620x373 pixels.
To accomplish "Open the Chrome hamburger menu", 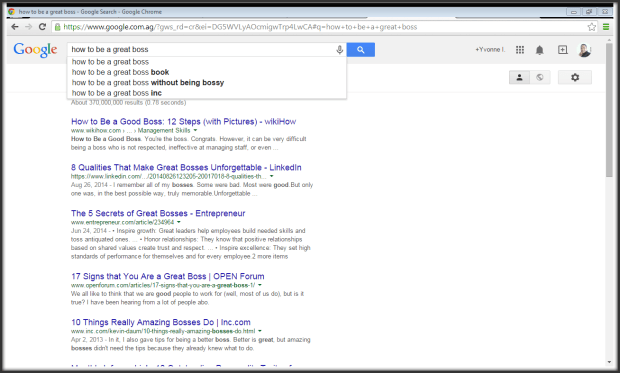I will point(606,27).
